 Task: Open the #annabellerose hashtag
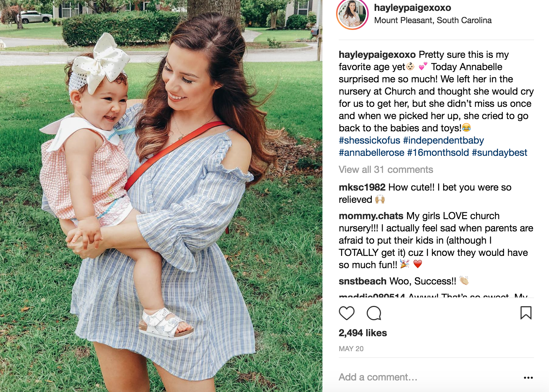point(371,152)
